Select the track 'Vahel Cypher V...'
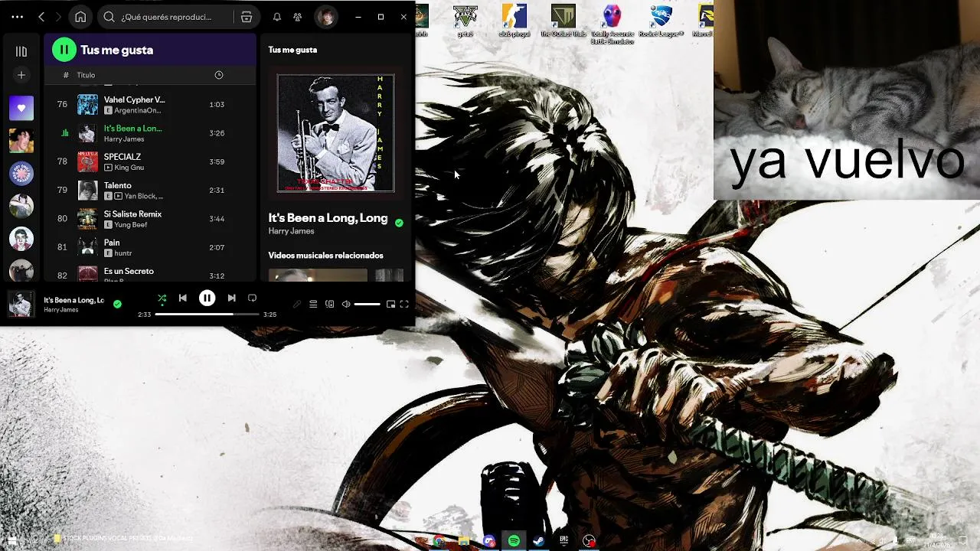The width and height of the screenshot is (980, 551). 150,104
